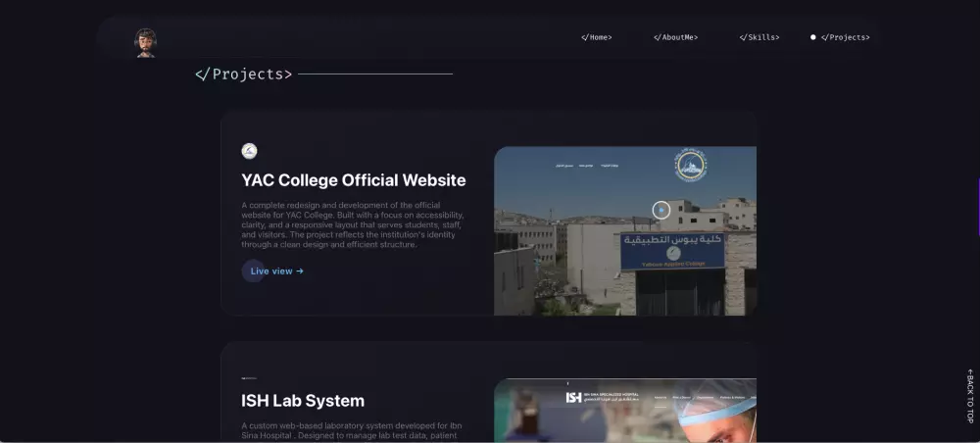Click the YAC College round logo icon

coord(249,151)
